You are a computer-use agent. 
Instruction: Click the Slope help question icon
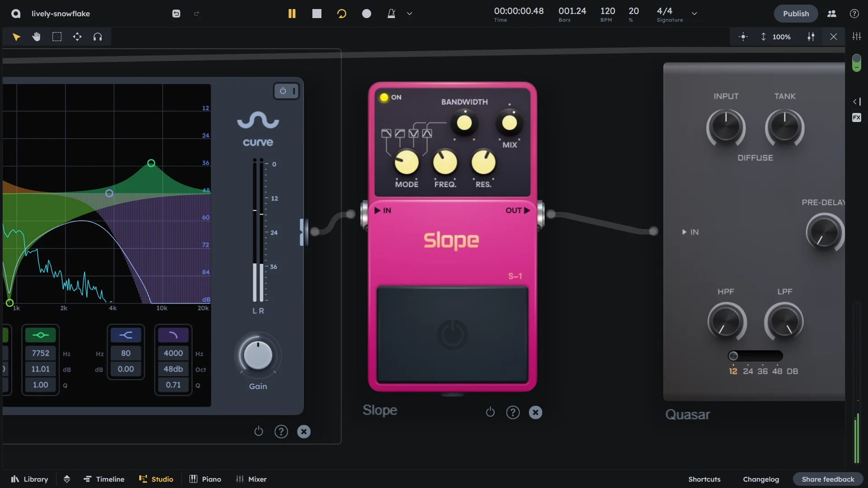point(513,412)
